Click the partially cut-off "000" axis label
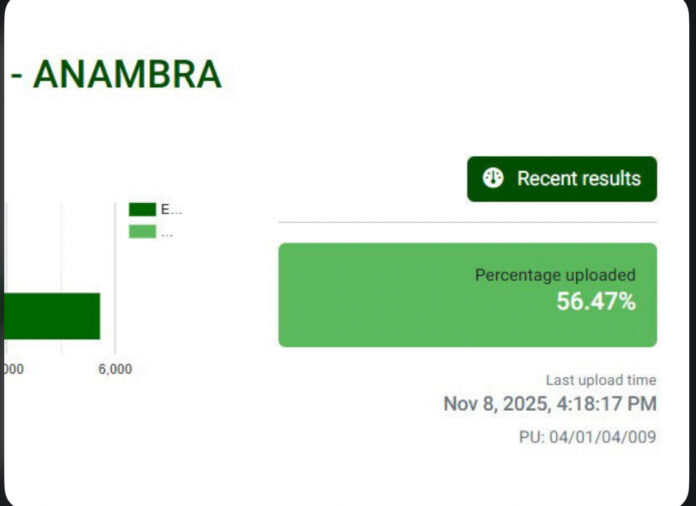Viewport: 696px width, 506px height. (12, 369)
